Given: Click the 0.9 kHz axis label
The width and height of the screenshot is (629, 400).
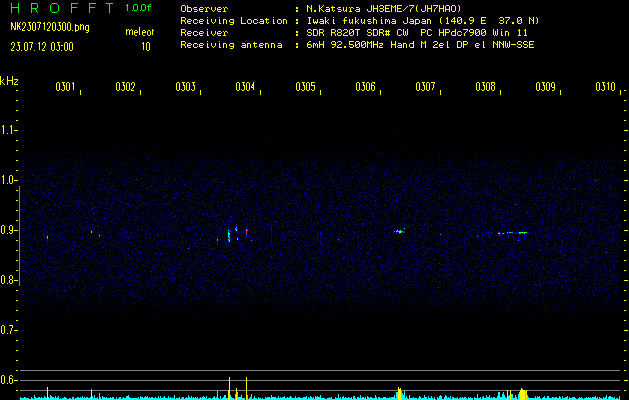Looking at the screenshot, I should [x=9, y=230].
